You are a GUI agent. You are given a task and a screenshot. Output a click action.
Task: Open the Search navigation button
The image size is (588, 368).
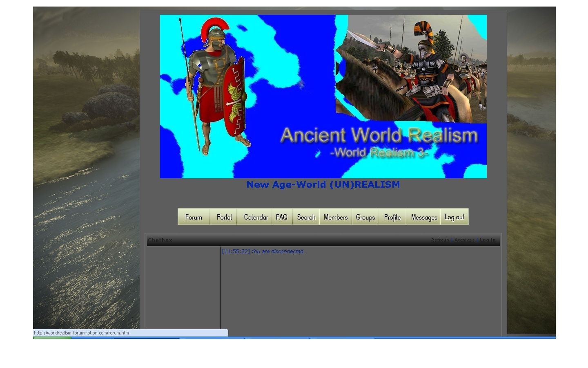click(x=306, y=217)
